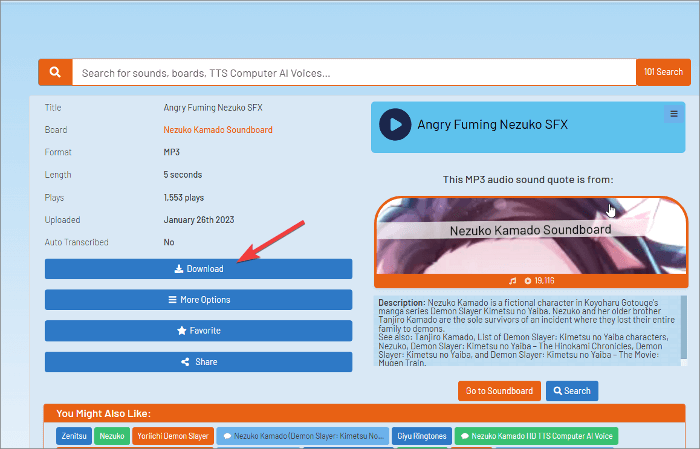Open the Nezuko Kamado Soundboard link
700x449 pixels.
click(217, 130)
